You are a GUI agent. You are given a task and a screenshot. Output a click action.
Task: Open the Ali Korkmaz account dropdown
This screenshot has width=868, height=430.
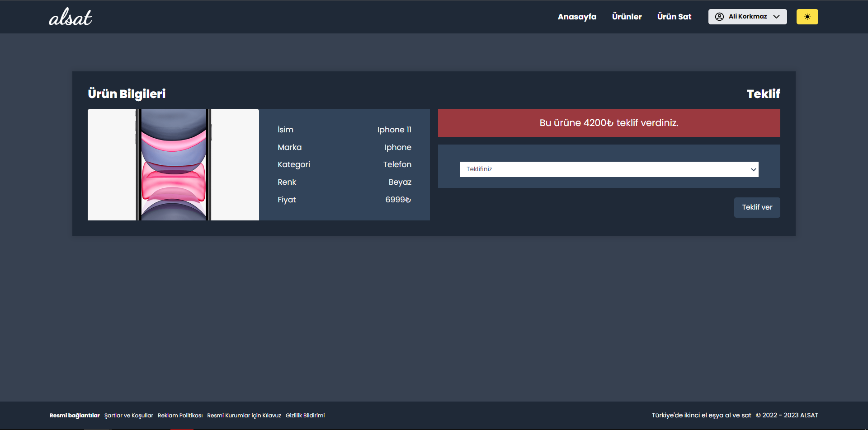click(x=747, y=17)
